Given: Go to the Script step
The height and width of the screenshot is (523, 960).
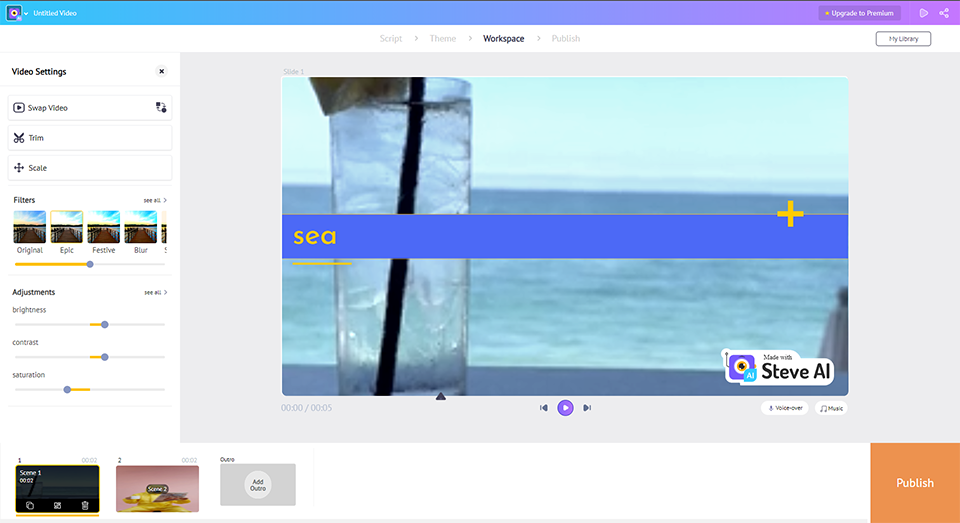Looking at the screenshot, I should pos(391,39).
